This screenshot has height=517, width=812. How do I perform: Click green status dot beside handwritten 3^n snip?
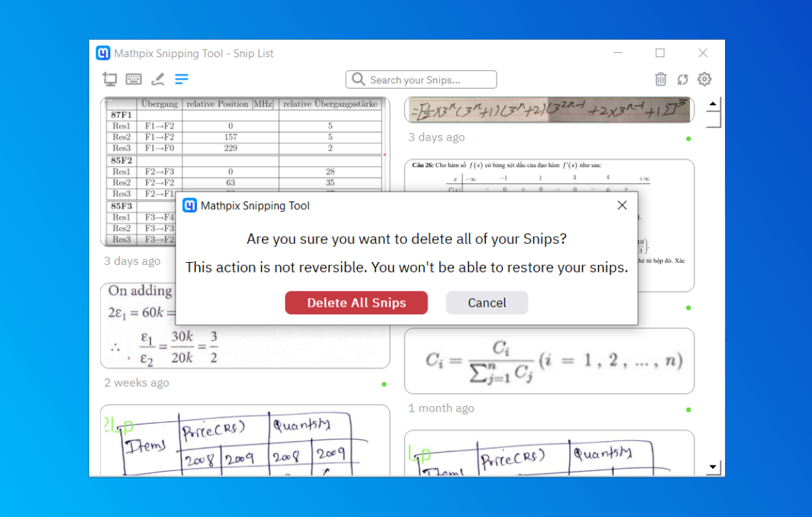tap(688, 139)
